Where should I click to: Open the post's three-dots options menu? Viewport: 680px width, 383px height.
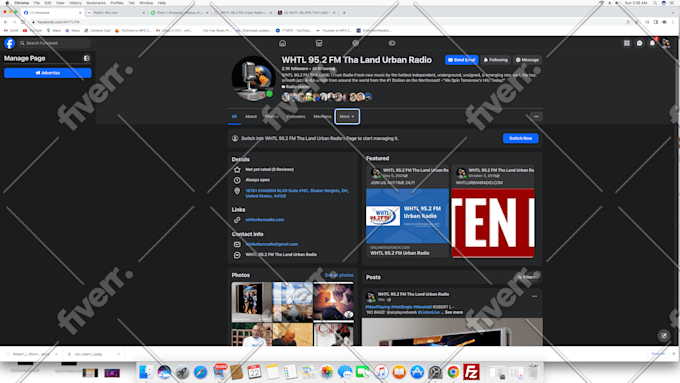534,296
